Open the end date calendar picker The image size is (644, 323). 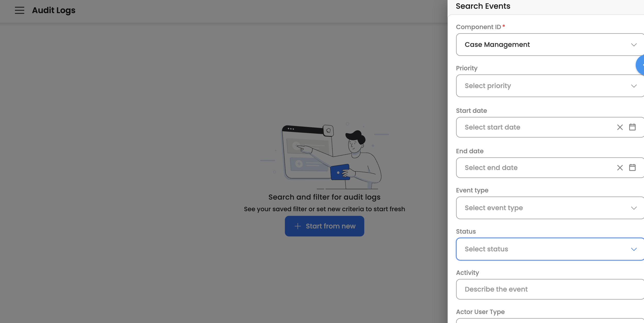632,168
